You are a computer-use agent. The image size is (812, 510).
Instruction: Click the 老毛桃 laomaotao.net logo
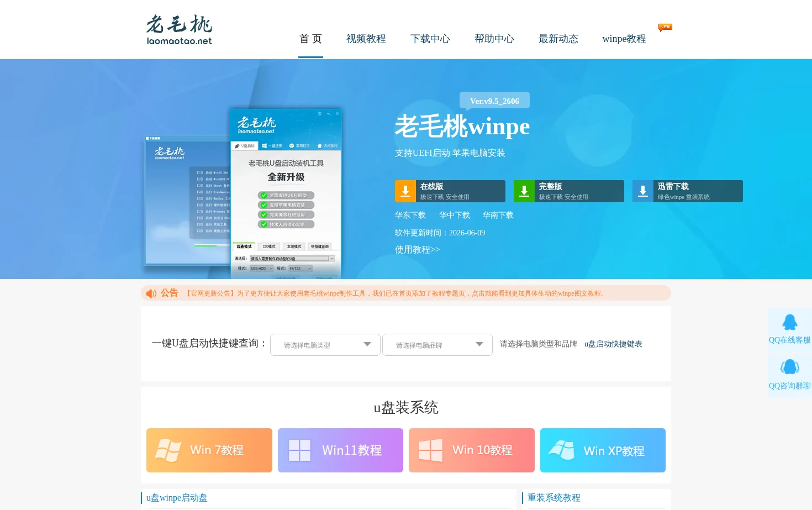click(x=179, y=30)
